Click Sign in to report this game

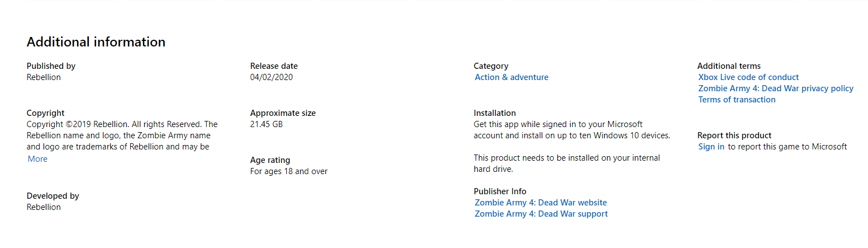point(711,147)
